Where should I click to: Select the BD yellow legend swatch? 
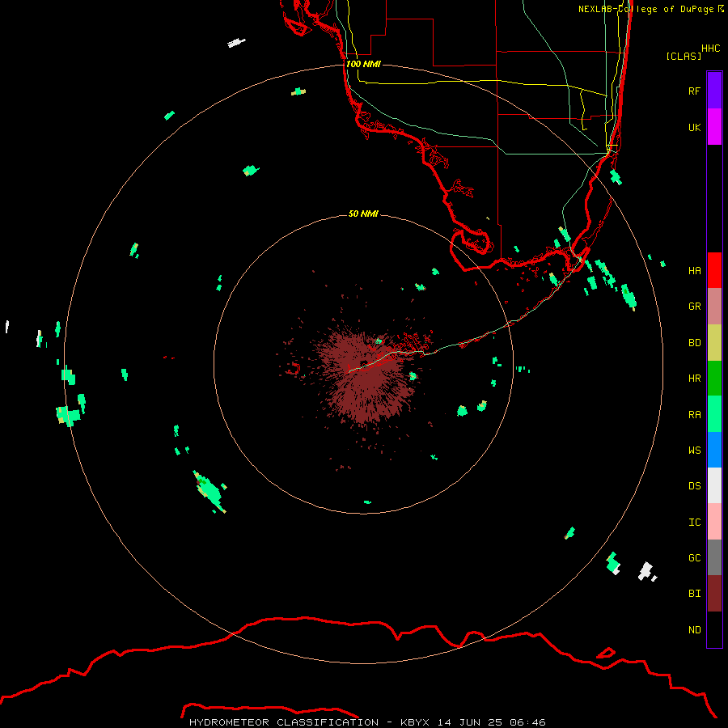(x=714, y=342)
